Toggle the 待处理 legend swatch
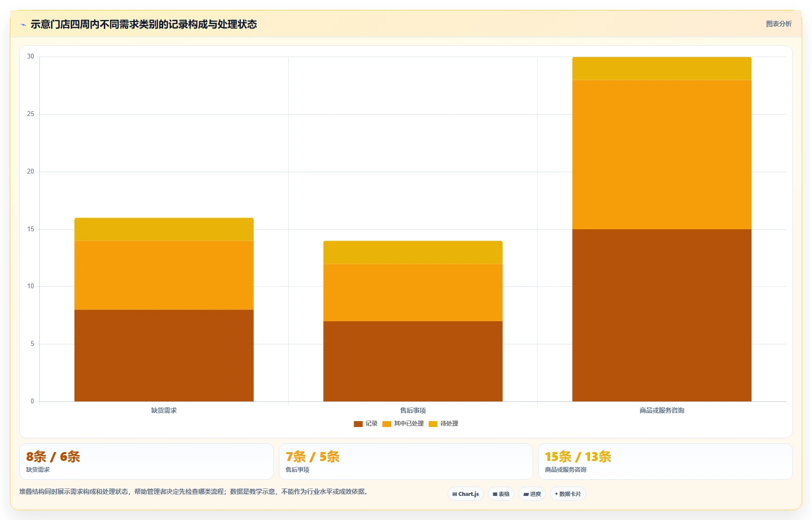 (x=433, y=424)
